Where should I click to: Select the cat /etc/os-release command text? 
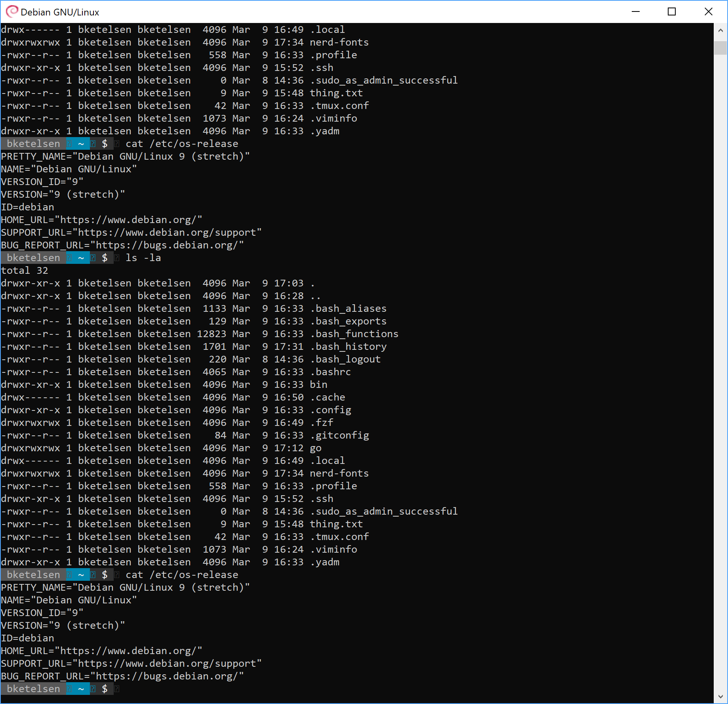click(x=181, y=574)
